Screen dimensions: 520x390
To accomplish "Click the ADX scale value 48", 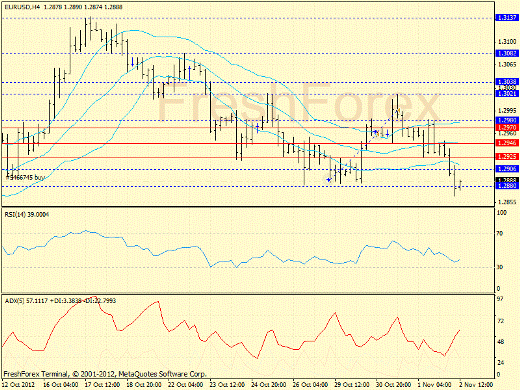I will 500,342.
